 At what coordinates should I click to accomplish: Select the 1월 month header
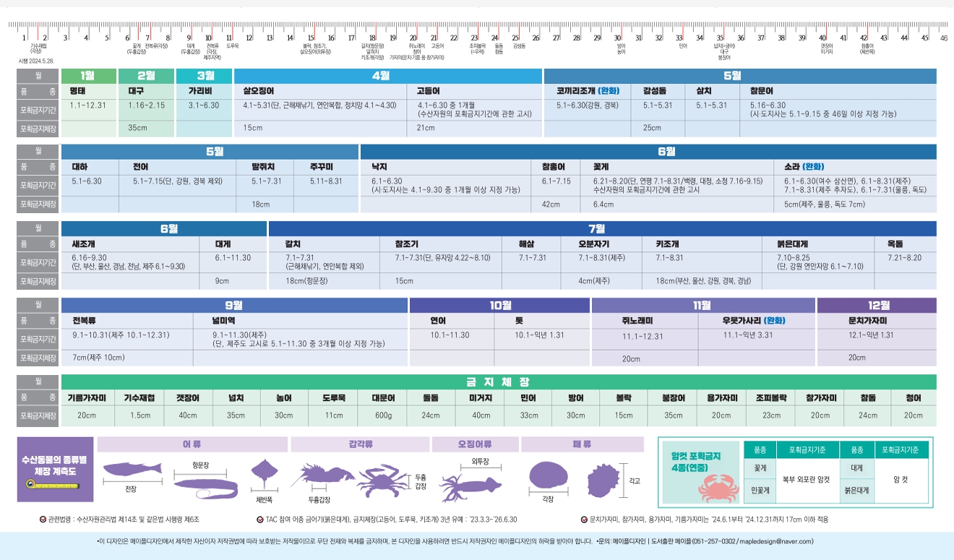click(x=87, y=75)
